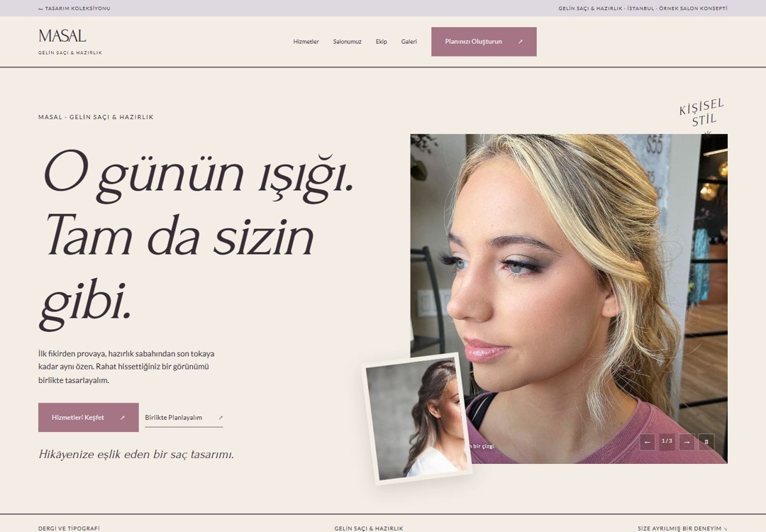Viewport: 766px width, 532px height.
Task: Open the Salonumuz menu item
Action: pos(348,42)
